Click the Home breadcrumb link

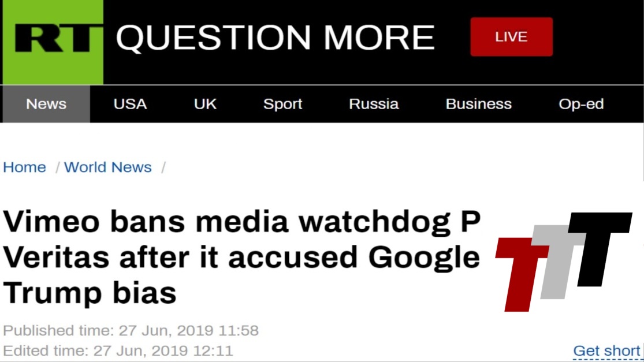click(24, 167)
